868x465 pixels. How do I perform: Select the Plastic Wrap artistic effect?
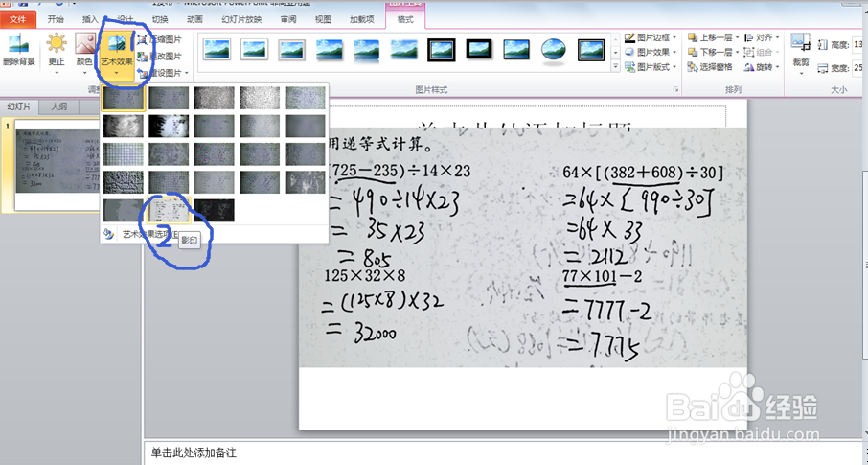(x=305, y=182)
